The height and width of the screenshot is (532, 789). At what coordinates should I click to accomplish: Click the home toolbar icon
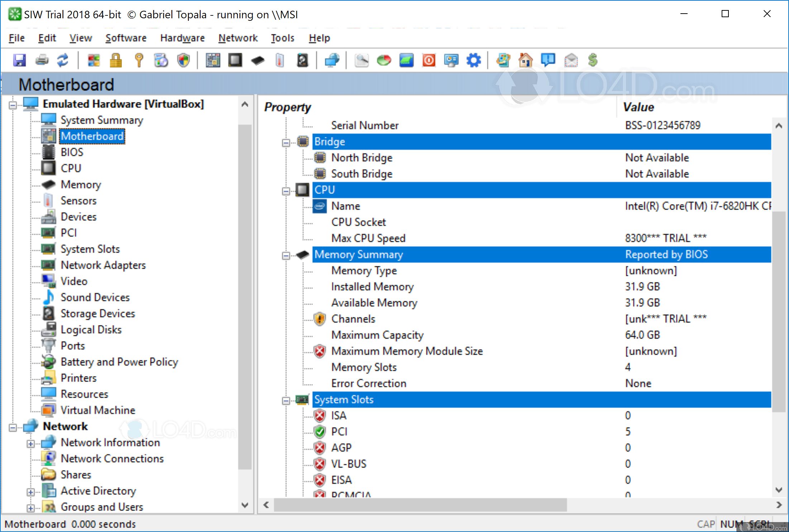coord(525,60)
